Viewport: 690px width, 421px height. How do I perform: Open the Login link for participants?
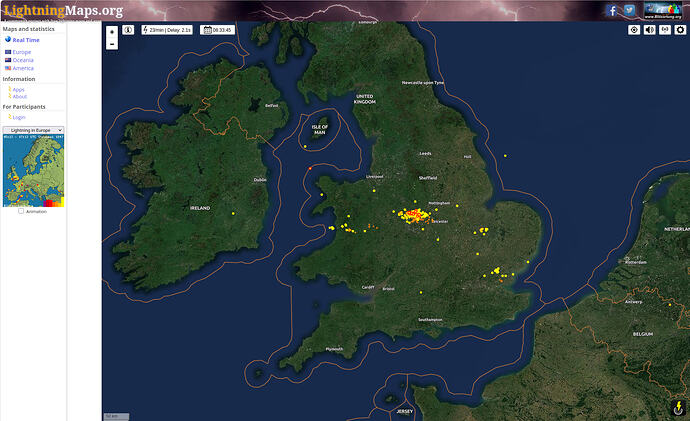click(19, 117)
